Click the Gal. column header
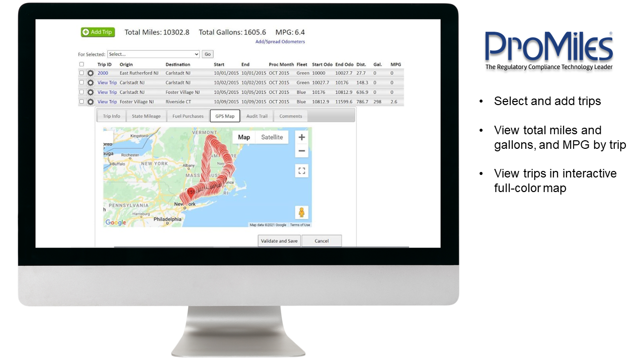Image resolution: width=644 pixels, height=362 pixels. tap(377, 64)
